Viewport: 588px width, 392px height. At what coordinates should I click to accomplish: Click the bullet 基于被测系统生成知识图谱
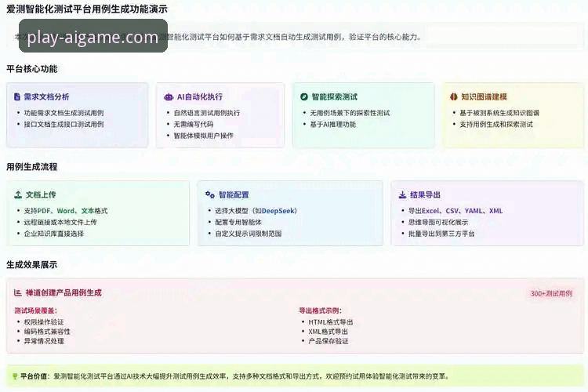[499, 113]
